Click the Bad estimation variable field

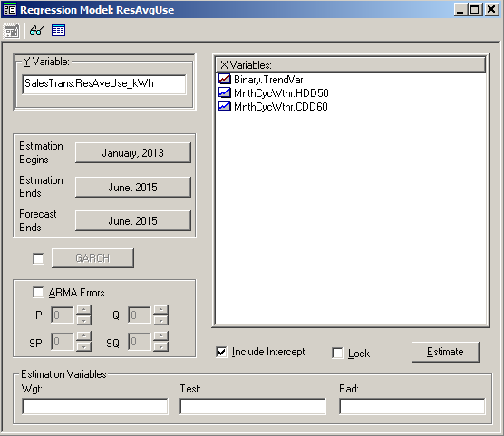pos(412,406)
